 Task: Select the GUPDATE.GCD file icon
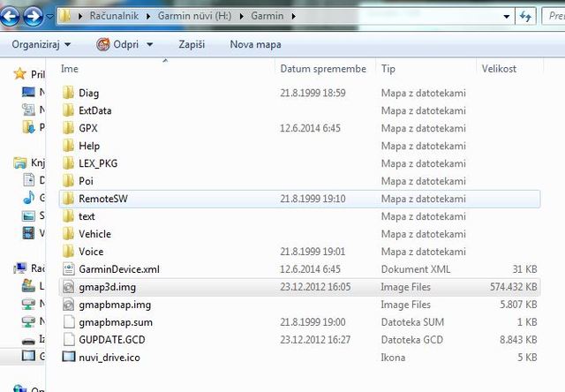coord(69,340)
